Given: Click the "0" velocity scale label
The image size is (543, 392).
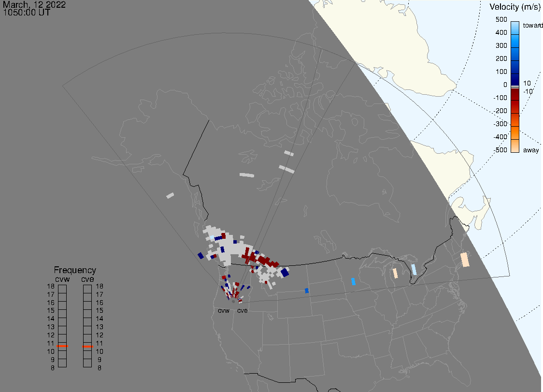Looking at the screenshot, I should coord(505,85).
